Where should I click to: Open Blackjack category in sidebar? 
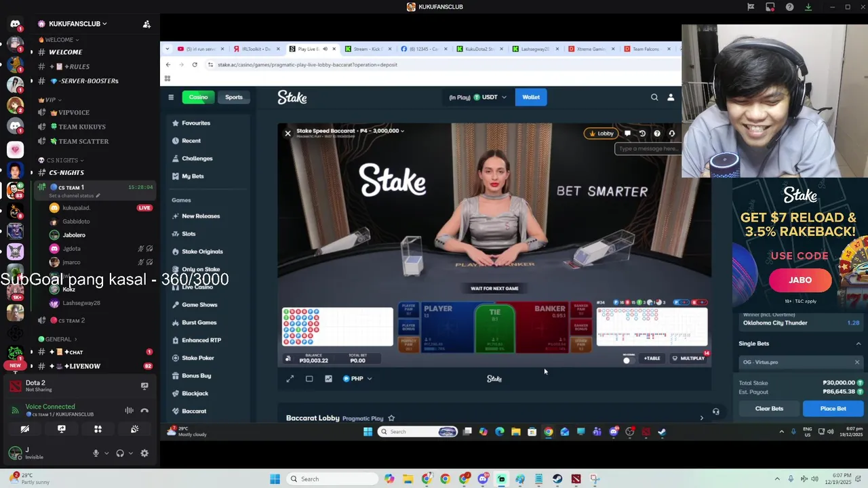pos(195,393)
